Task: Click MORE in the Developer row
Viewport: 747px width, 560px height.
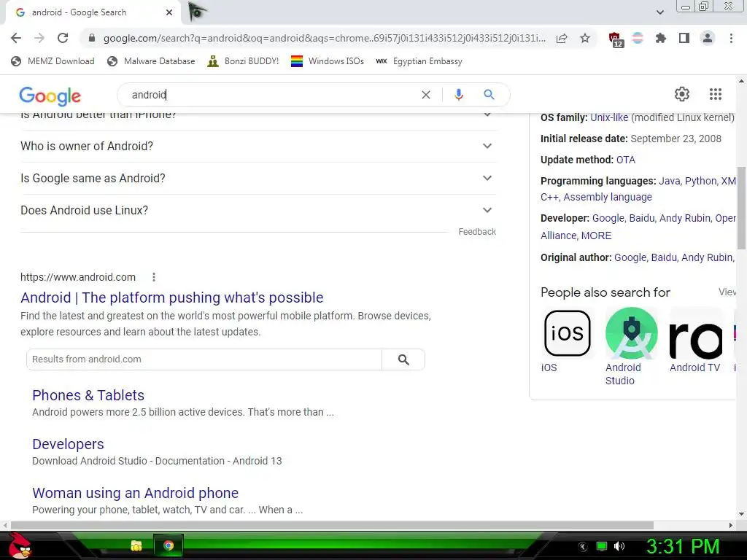Action: coord(596,236)
